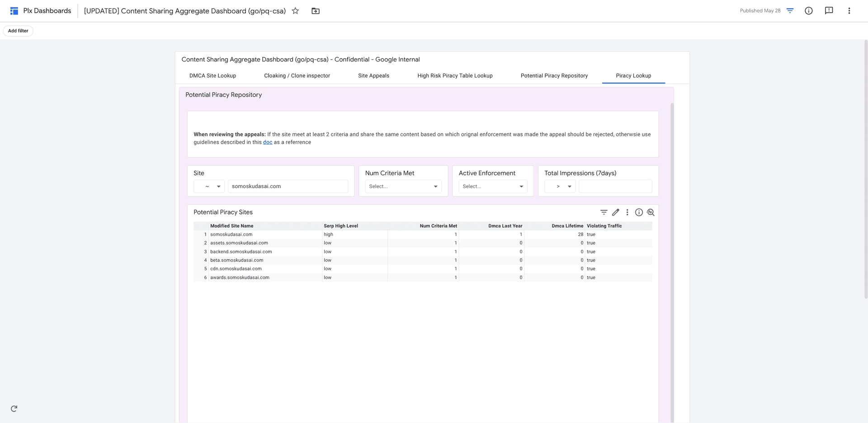This screenshot has width=868, height=423.
Task: Click the Plx Dashboards logo icon
Action: [x=14, y=11]
